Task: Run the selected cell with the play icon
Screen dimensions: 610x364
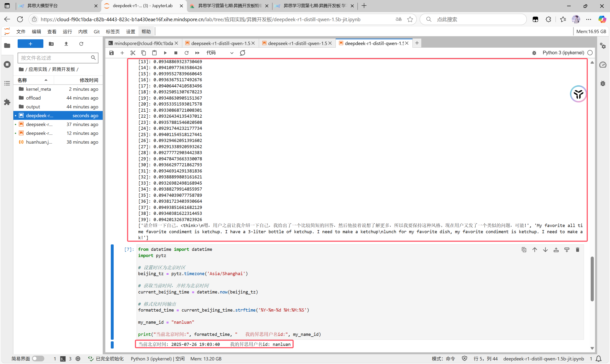Action: click(165, 53)
